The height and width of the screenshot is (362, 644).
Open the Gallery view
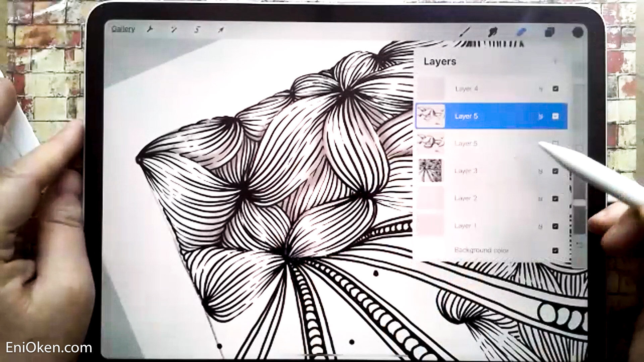(123, 29)
